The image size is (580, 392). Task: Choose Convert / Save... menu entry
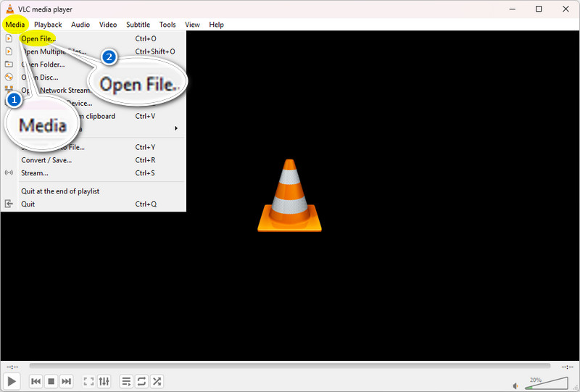94,160
